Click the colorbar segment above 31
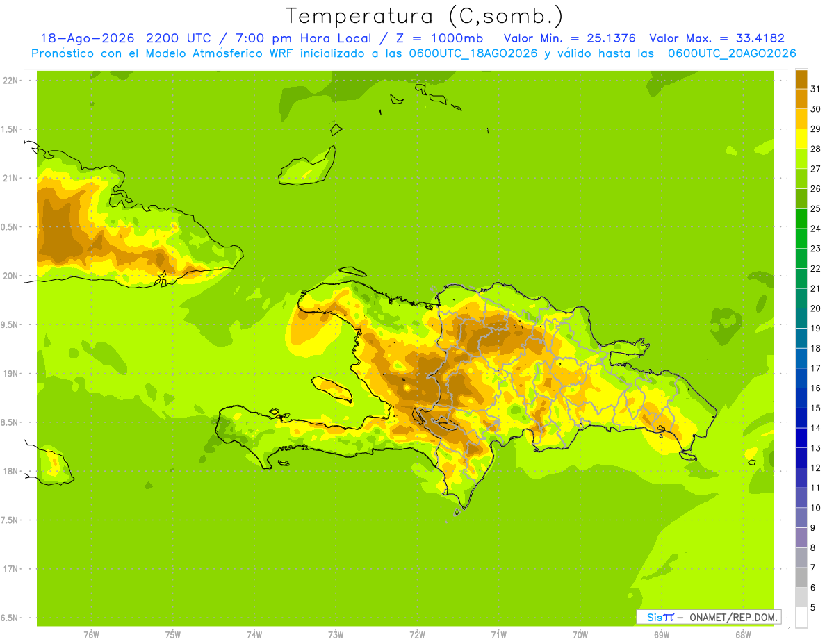This screenshot has width=834, height=644. point(801,79)
